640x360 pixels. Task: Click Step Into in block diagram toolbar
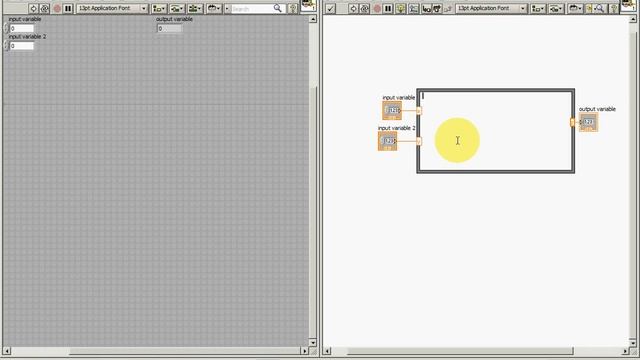click(x=426, y=8)
